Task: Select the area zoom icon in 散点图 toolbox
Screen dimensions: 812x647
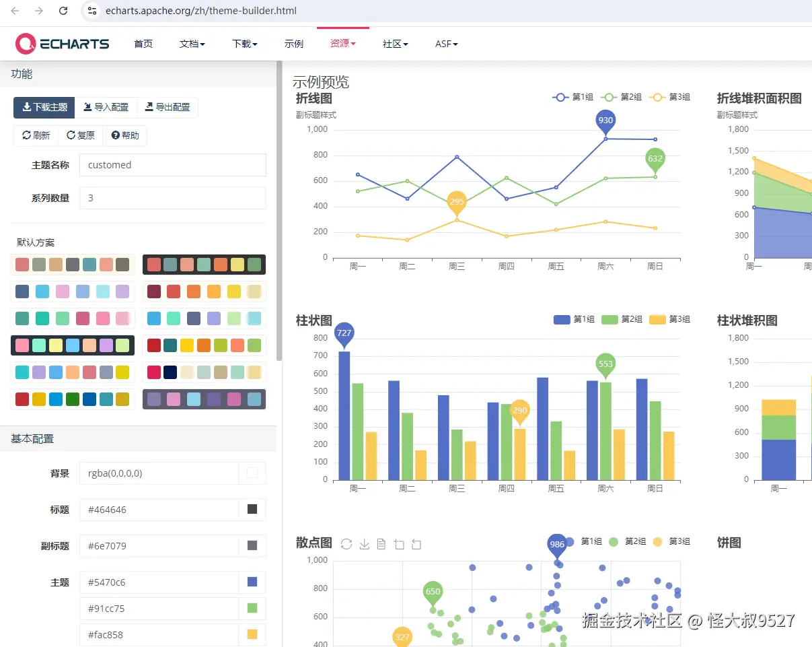Action: (399, 544)
